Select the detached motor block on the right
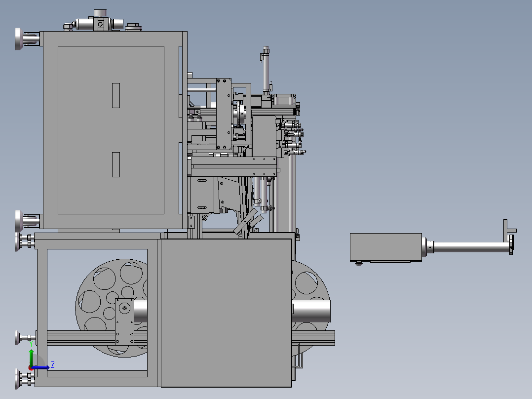Image resolution: width=532 pixels, height=399 pixels. (x=385, y=247)
